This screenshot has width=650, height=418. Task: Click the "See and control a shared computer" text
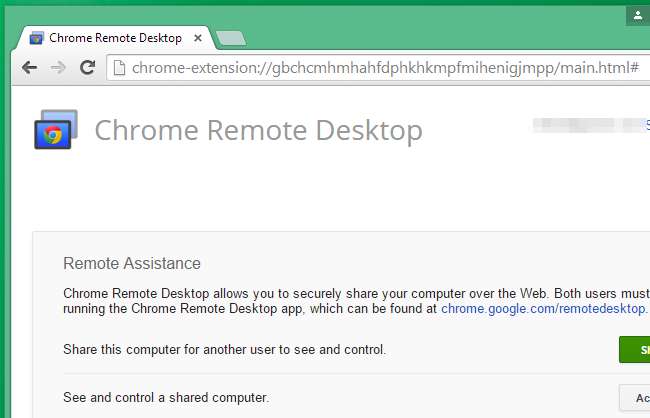(166, 398)
